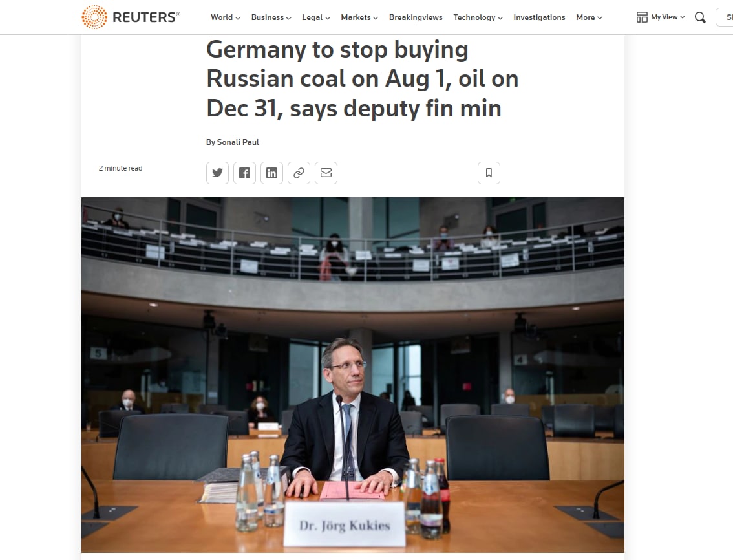This screenshot has height=560, width=733.
Task: Open the Technology dropdown menu
Action: coord(478,17)
